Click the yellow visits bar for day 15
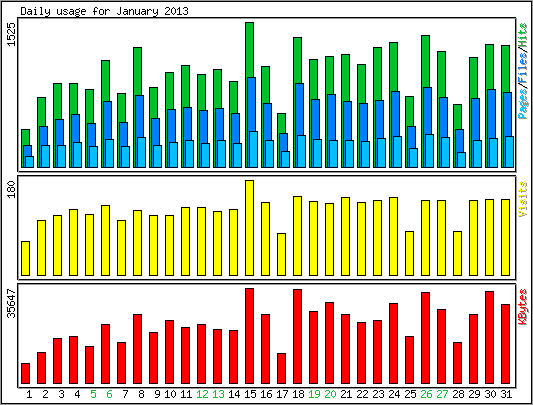Screen dimensions: 533x405 point(250,228)
